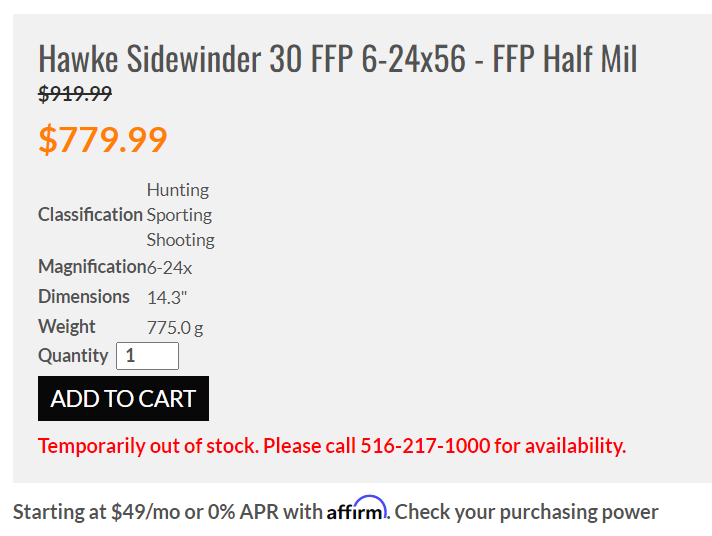The image size is (712, 536).
Task: Click the Sporting classification value
Action: pos(179,215)
